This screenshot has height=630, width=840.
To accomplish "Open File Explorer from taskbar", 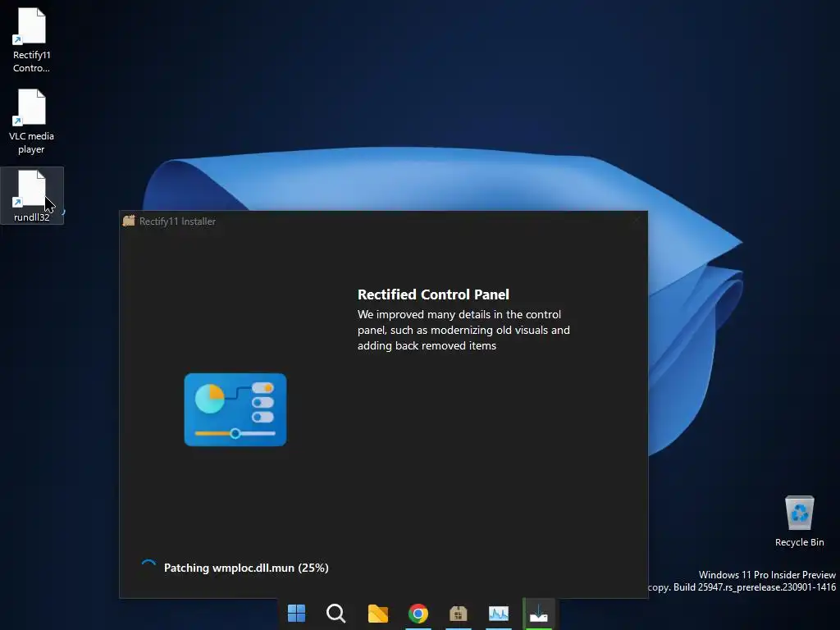I will click(x=377, y=613).
